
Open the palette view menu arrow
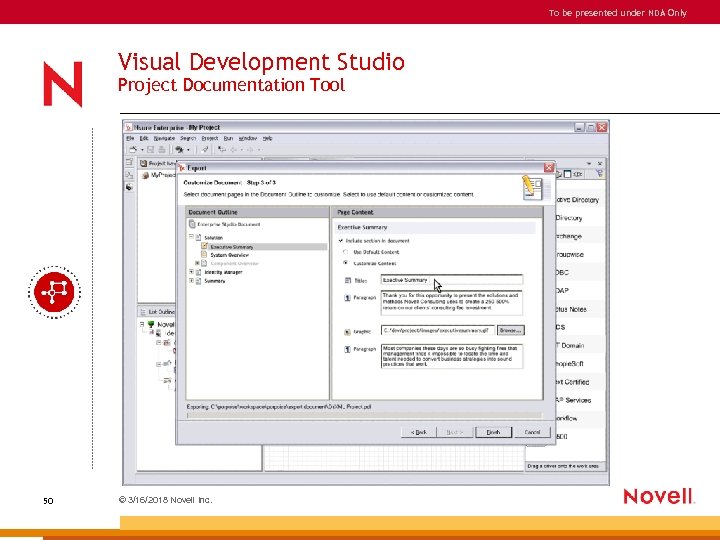[x=589, y=163]
